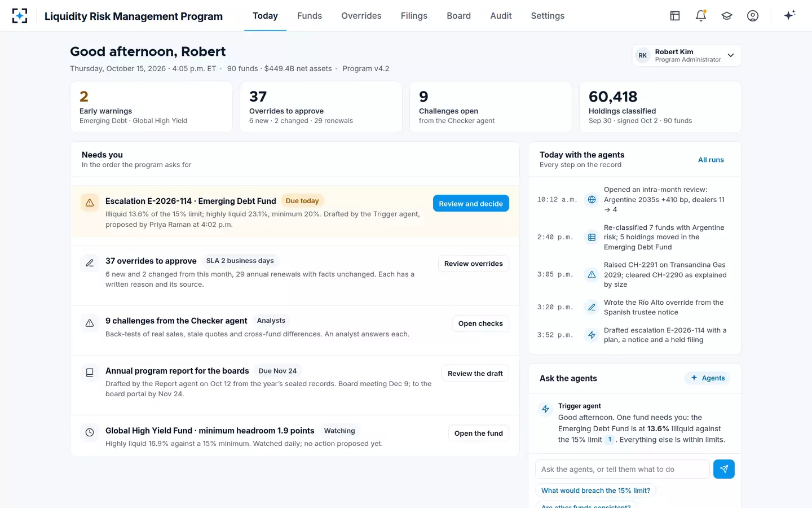Click the Open the fund button
The height and width of the screenshot is (508, 812).
[479, 433]
